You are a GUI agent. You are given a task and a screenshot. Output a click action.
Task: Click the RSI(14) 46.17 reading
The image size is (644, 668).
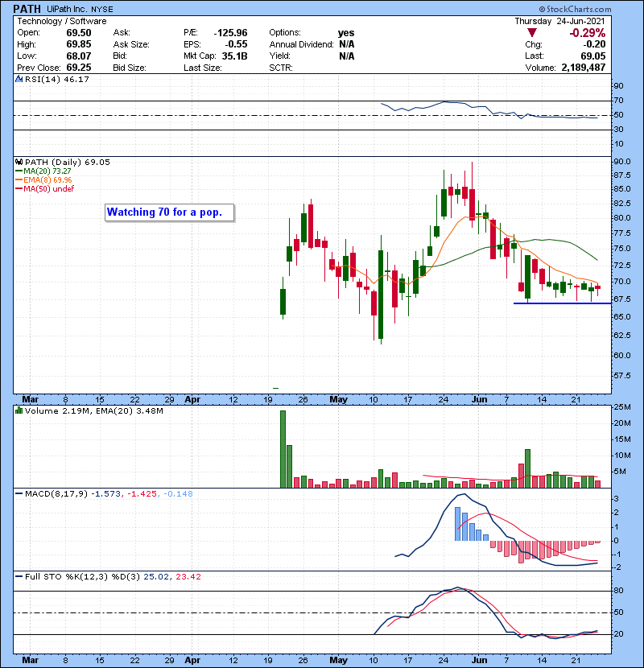tap(57, 79)
